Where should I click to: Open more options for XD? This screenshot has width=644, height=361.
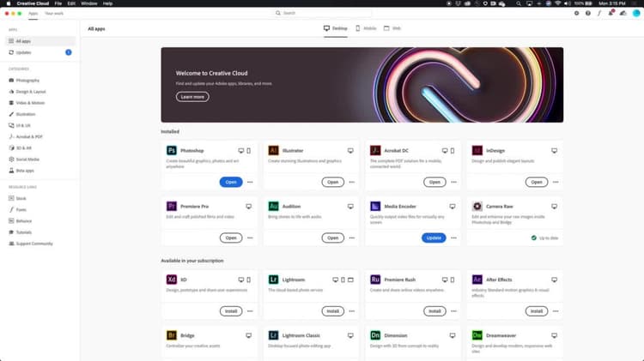tap(250, 311)
